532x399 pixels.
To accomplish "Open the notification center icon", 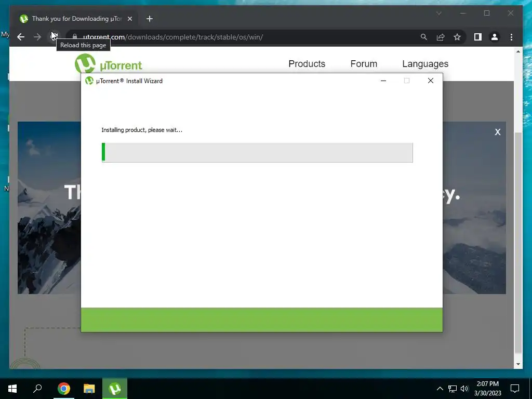I will (x=515, y=389).
